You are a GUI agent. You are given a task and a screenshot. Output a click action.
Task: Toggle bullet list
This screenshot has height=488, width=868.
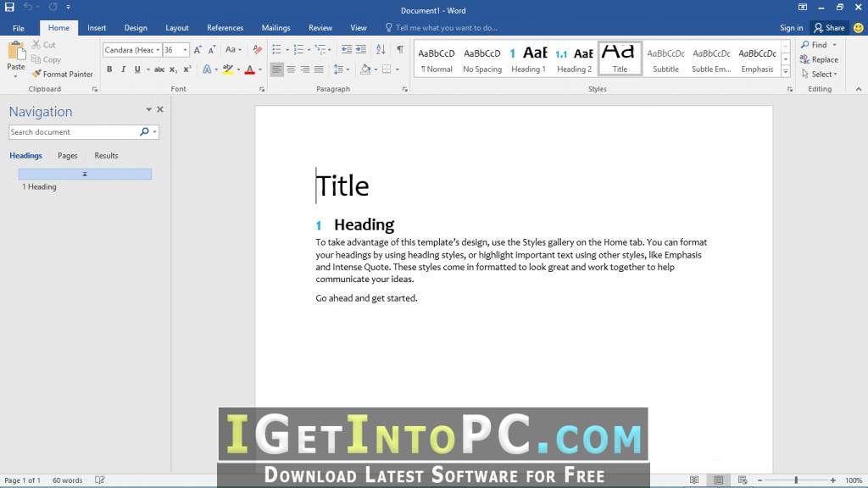tap(277, 50)
